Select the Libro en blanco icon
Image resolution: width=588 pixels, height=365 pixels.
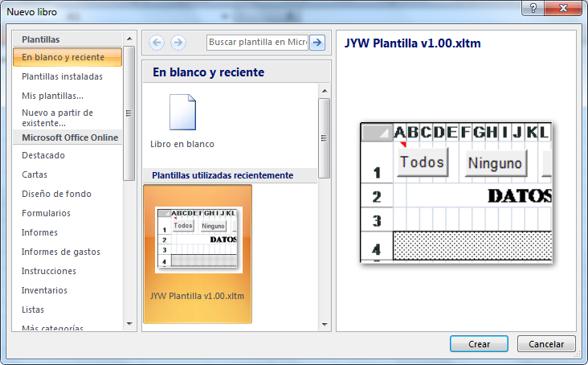[x=182, y=114]
